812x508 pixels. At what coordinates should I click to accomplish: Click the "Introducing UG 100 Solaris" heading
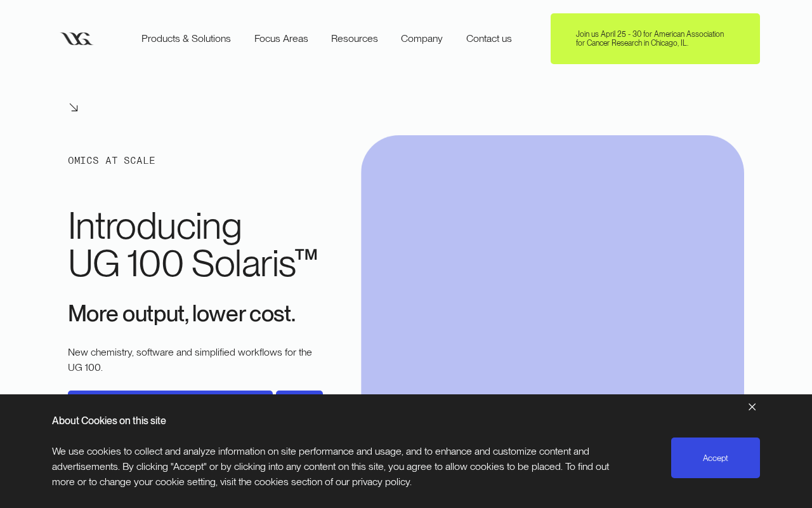click(193, 244)
